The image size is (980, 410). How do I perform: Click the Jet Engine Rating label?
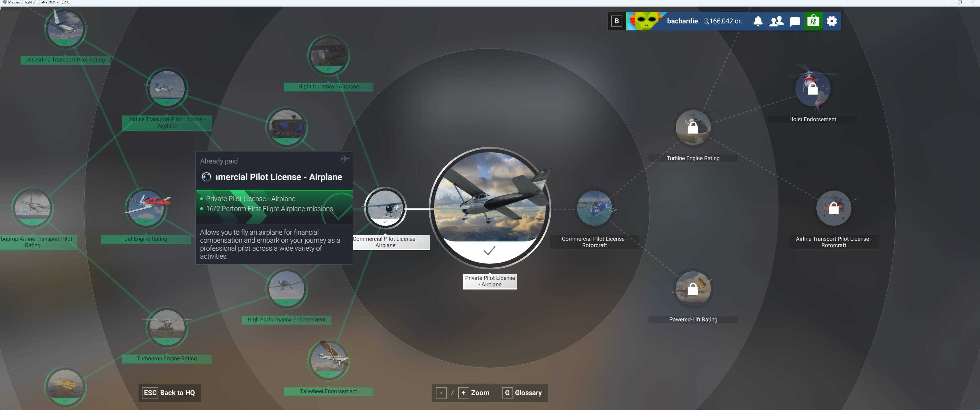point(146,239)
